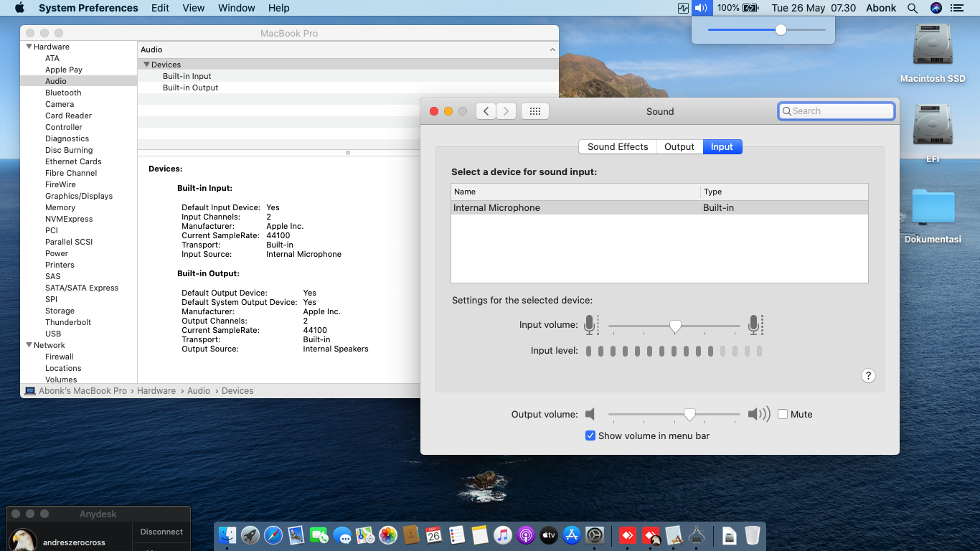Switch to the Output tab
This screenshot has width=980, height=551.
tap(679, 146)
